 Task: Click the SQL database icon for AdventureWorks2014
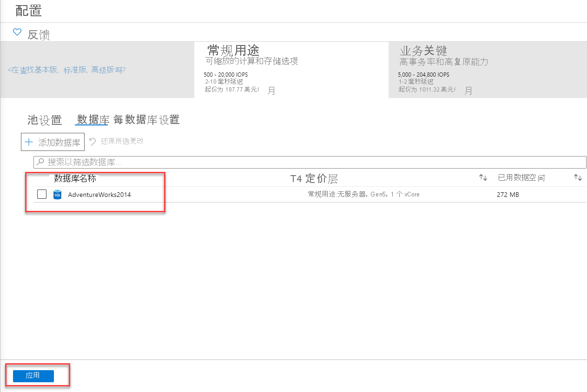click(x=57, y=195)
